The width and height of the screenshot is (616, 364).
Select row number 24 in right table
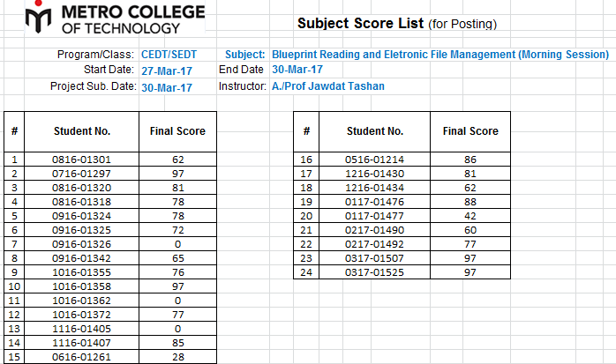(x=306, y=272)
